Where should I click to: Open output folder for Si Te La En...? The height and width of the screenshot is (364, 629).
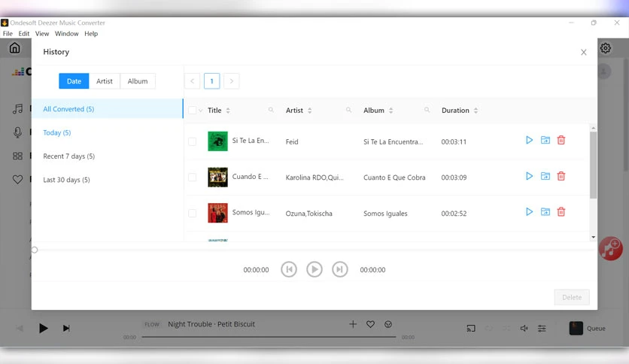point(545,140)
